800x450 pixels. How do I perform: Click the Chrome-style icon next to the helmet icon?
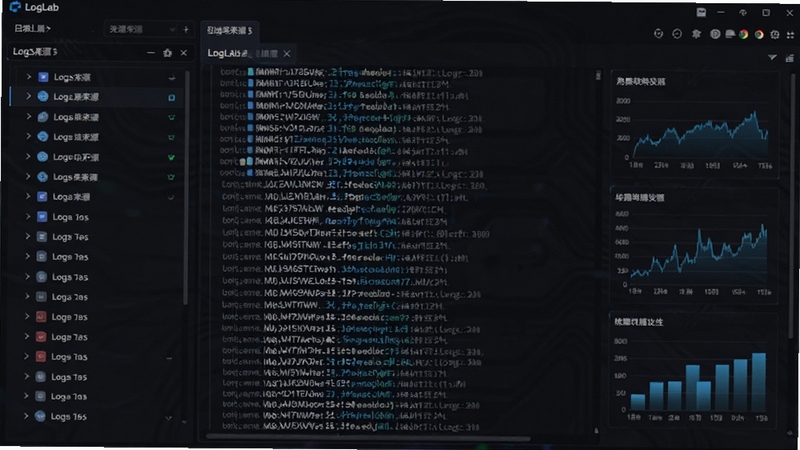point(744,34)
